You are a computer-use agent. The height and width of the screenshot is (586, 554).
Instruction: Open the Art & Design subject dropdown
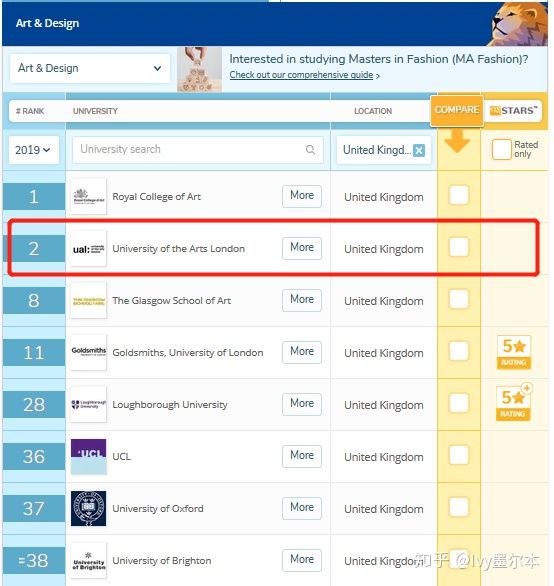click(x=89, y=68)
